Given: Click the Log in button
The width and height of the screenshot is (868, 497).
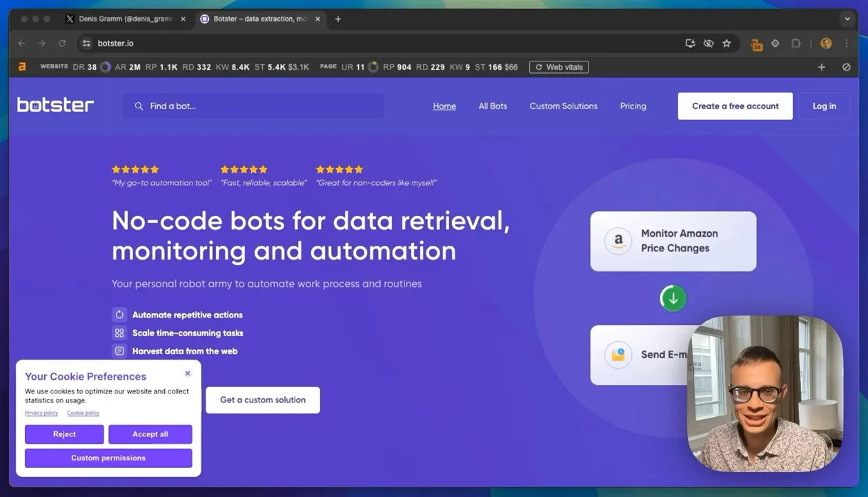Looking at the screenshot, I should (824, 106).
